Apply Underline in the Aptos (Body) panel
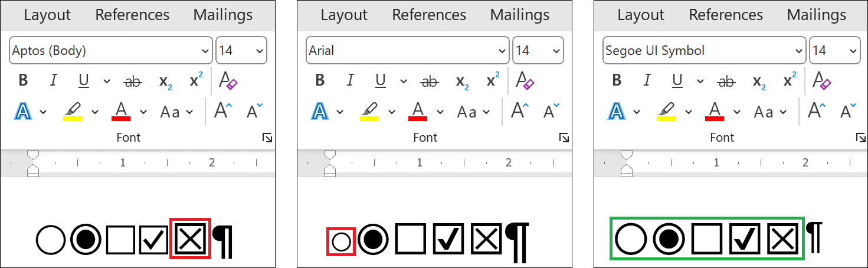The width and height of the screenshot is (868, 268). click(84, 81)
